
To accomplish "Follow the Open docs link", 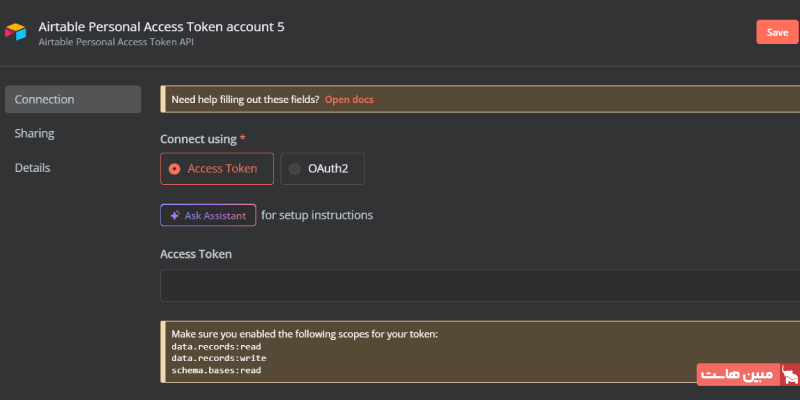I will [x=349, y=100].
